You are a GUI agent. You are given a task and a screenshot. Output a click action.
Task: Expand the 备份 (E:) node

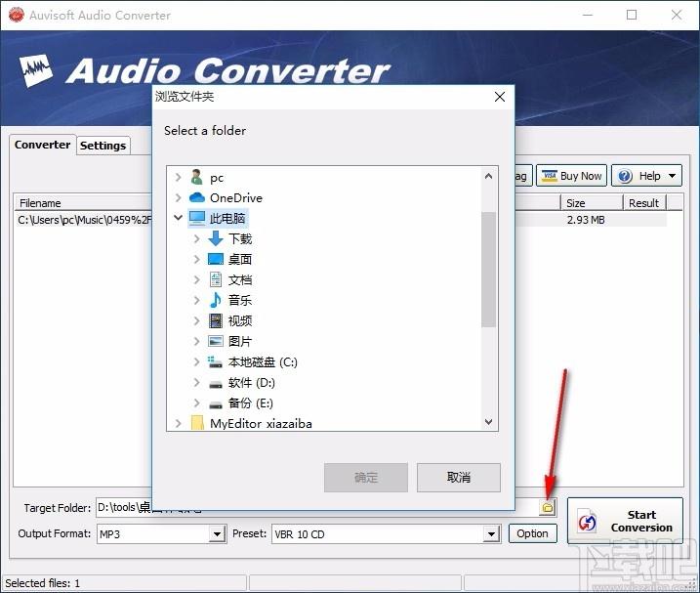[x=197, y=402]
